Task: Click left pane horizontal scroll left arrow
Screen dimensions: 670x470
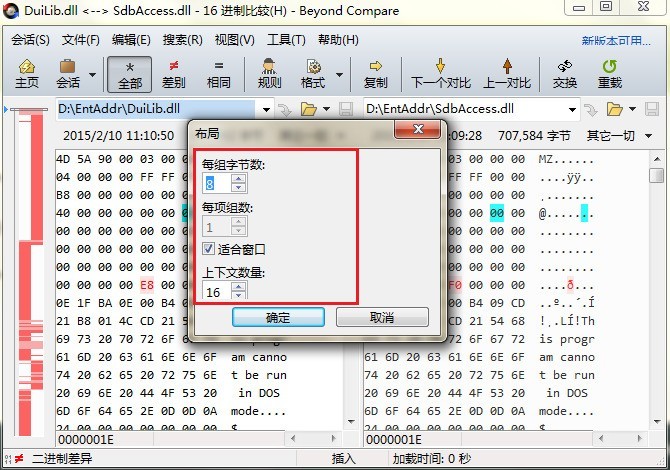Action: pyautogui.click(x=293, y=438)
